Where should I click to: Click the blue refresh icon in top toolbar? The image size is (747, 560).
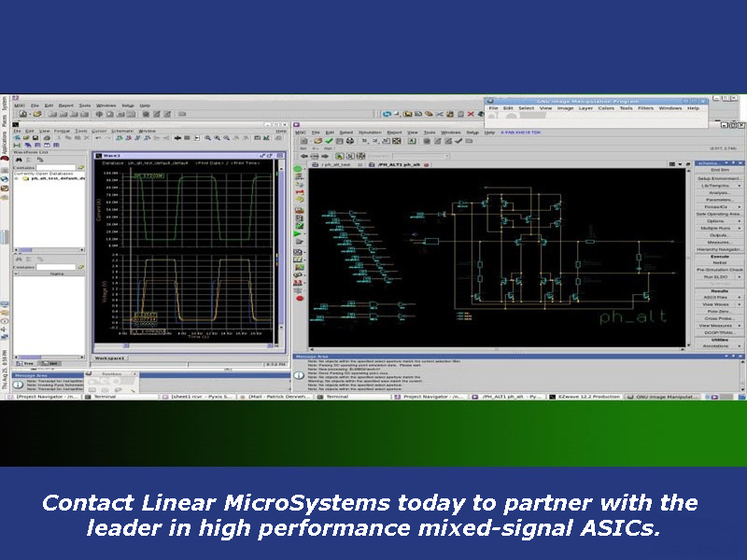pos(387,114)
